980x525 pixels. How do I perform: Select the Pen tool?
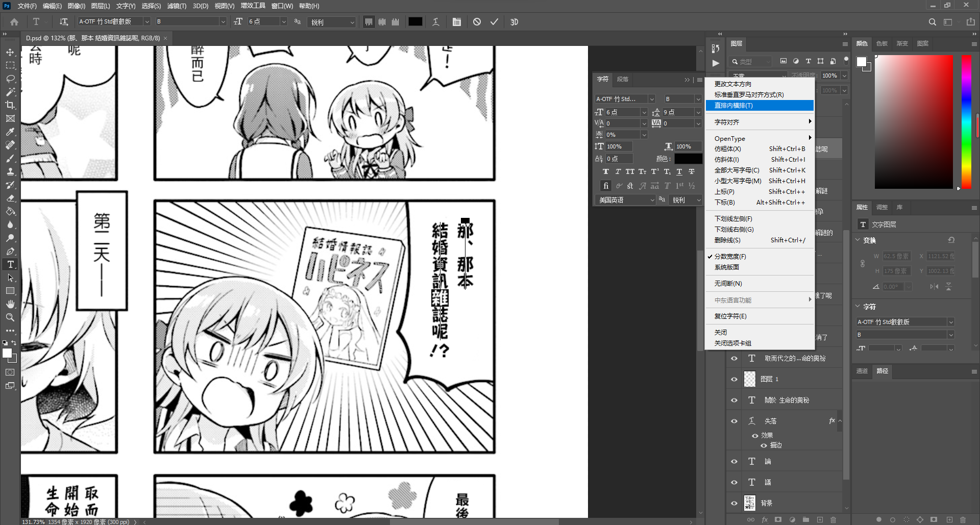point(10,251)
